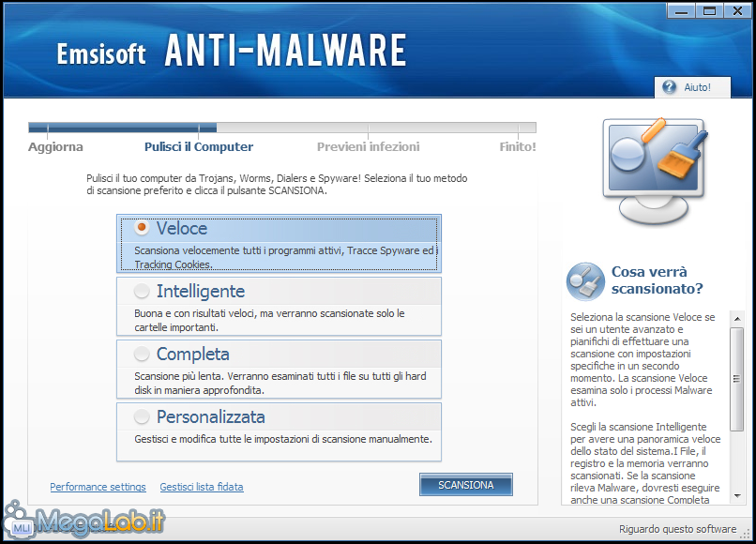Image resolution: width=756 pixels, height=544 pixels.
Task: Open the Riguardo questo software link
Action: pyautogui.click(x=677, y=529)
